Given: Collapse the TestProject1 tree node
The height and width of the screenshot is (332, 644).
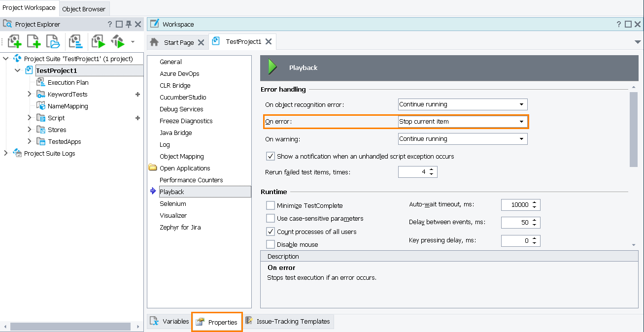Looking at the screenshot, I should click(18, 70).
